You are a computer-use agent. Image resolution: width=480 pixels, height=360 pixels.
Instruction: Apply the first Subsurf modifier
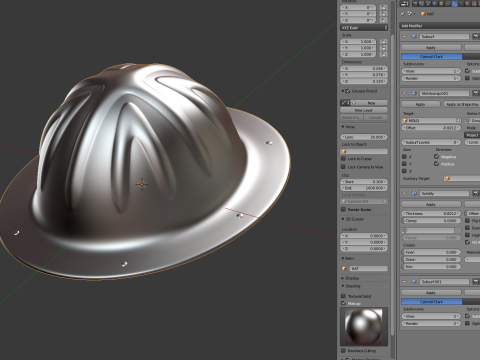(431, 48)
